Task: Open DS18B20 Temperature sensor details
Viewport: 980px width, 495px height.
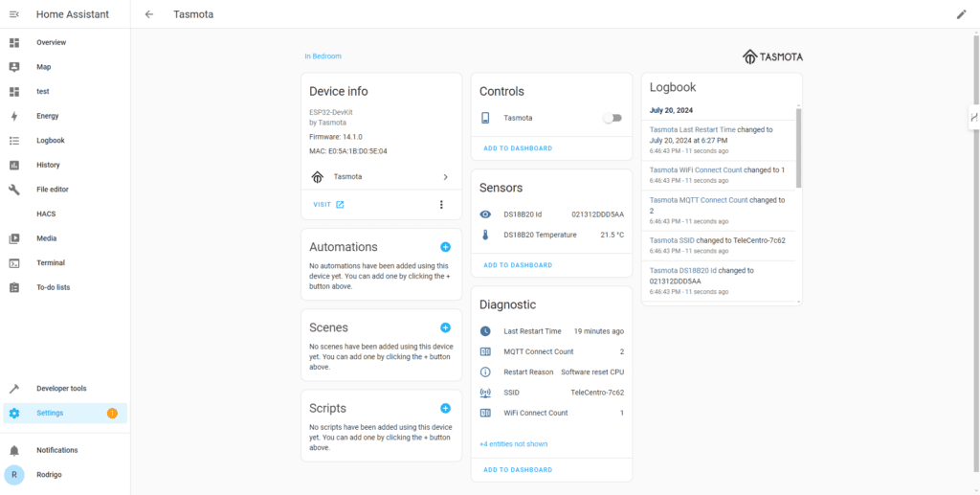Action: coord(540,235)
